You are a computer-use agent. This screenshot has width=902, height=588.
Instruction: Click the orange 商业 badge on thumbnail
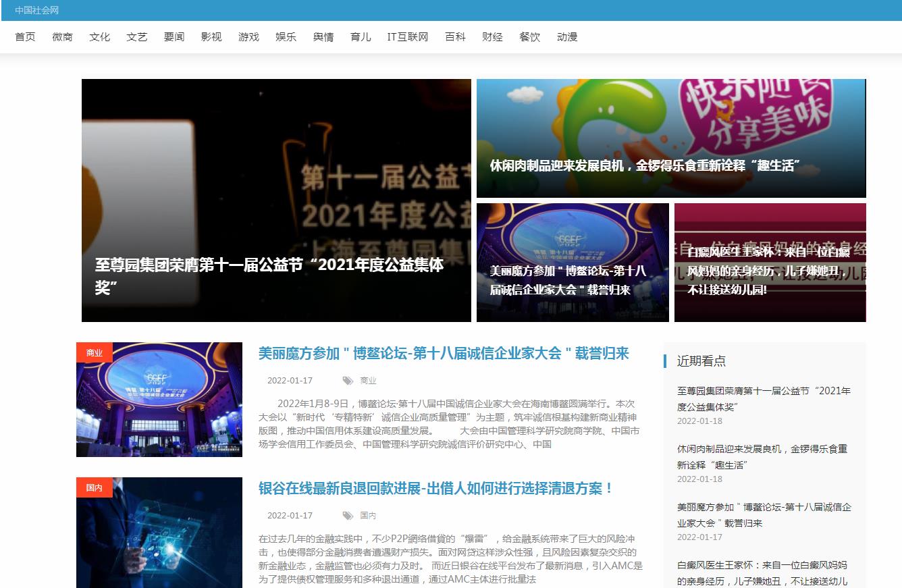tap(95, 353)
